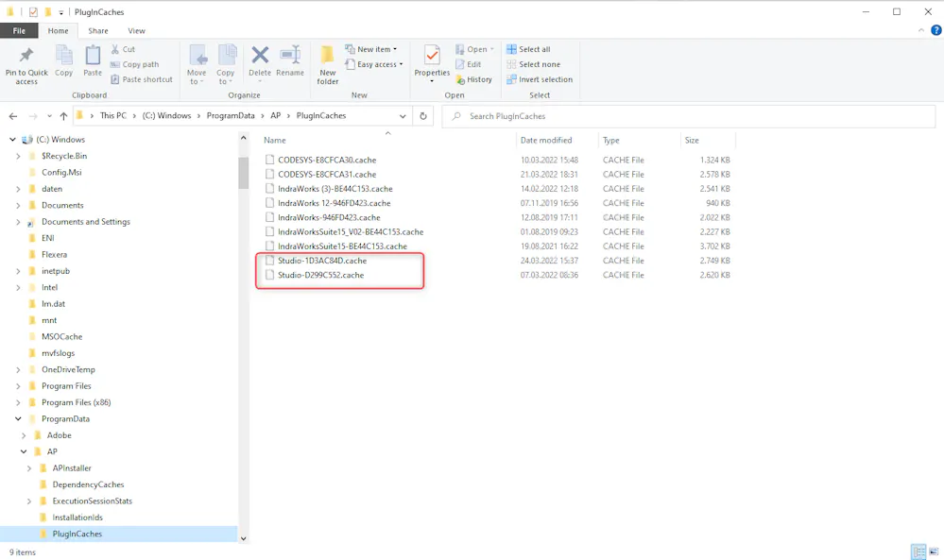
Task: Switch to the Share tab
Action: click(98, 30)
